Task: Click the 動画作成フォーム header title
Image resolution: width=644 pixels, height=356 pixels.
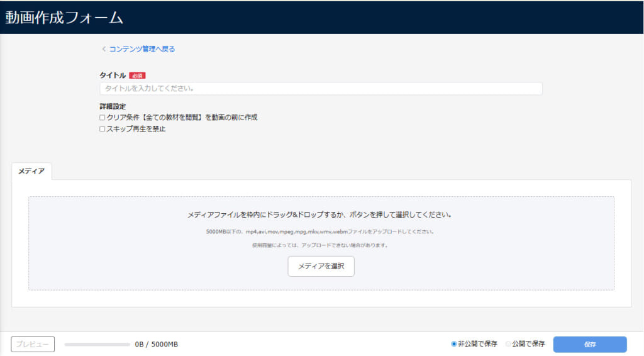Action: [x=64, y=18]
